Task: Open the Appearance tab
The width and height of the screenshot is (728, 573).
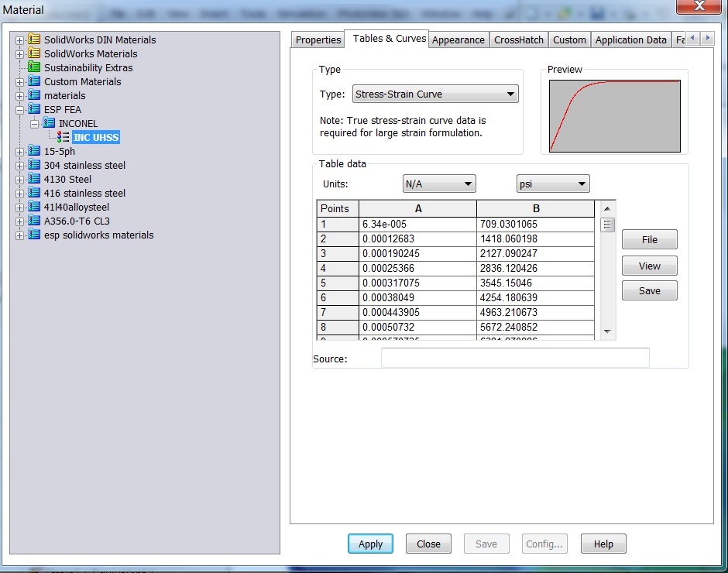Action: (x=458, y=40)
